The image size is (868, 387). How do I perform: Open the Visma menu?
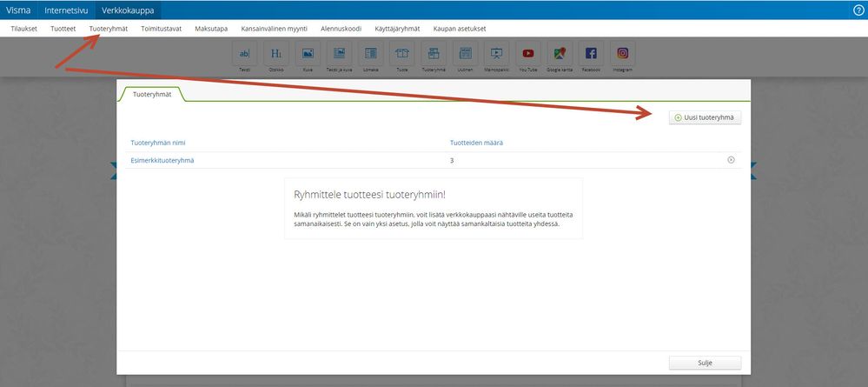click(x=18, y=10)
